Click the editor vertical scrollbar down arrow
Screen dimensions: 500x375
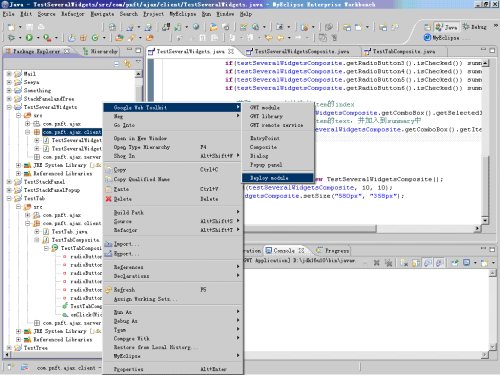[x=485, y=220]
